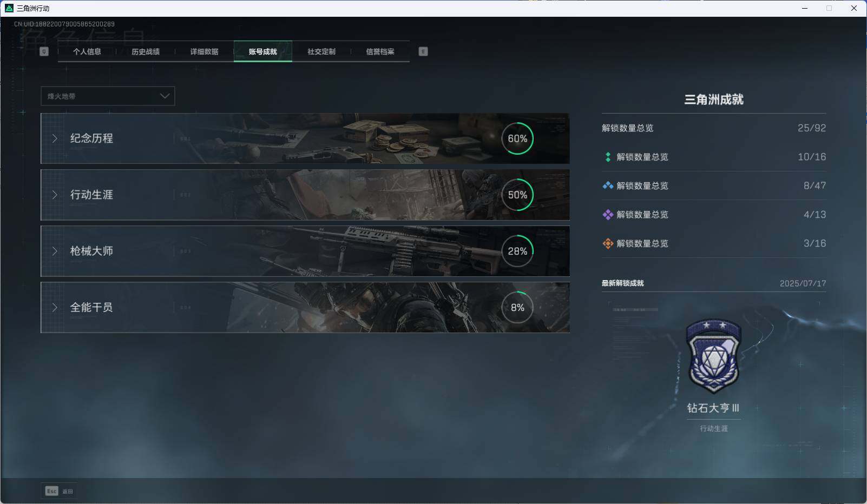Click the 28% progress ring of 枪械大师
This screenshot has height=504, width=867.
pyautogui.click(x=517, y=251)
